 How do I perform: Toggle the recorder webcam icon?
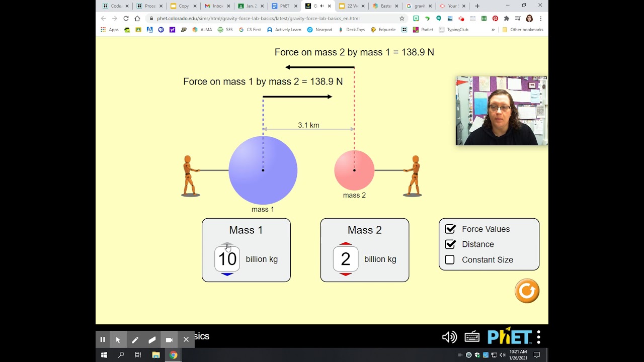(x=169, y=339)
